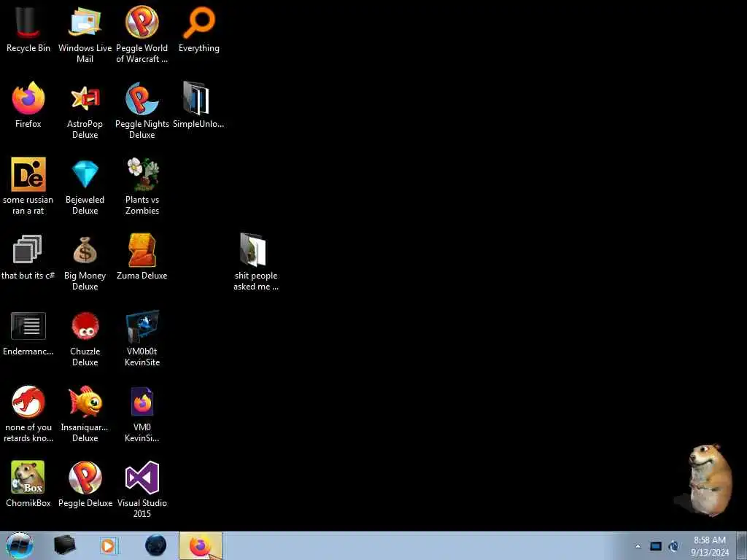Select Zuma Deluxe icon
747x560 pixels.
(x=142, y=250)
